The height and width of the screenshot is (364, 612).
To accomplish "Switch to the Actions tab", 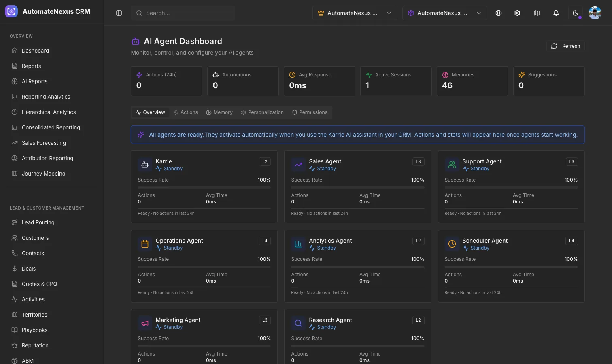I will [186, 112].
